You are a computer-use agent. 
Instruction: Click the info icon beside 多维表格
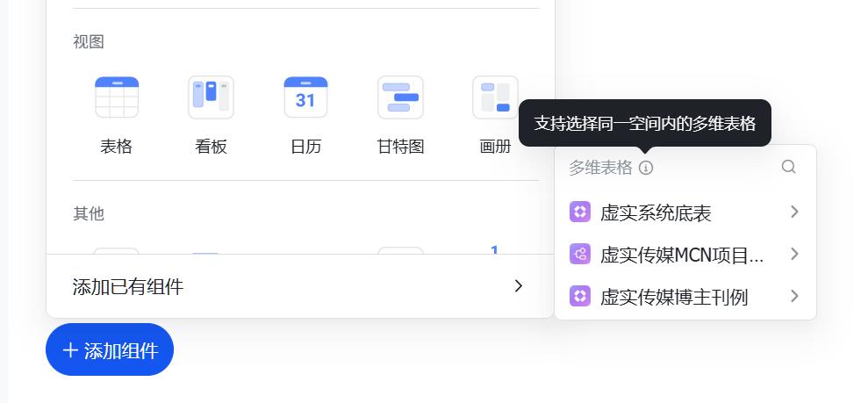coord(646,168)
